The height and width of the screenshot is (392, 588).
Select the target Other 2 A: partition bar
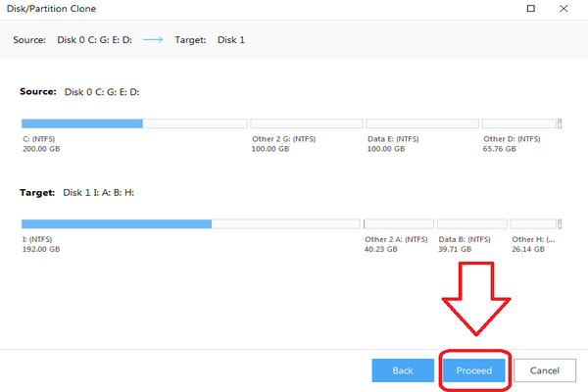(x=398, y=224)
